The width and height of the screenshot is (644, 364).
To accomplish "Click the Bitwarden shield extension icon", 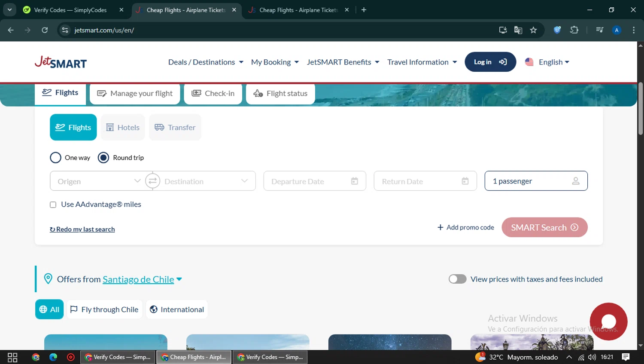I will pyautogui.click(x=557, y=30).
